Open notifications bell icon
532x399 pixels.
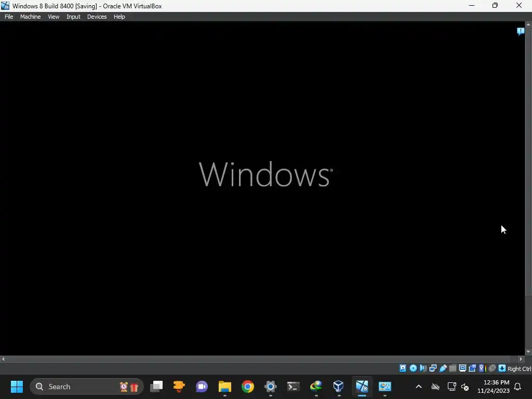point(518,387)
